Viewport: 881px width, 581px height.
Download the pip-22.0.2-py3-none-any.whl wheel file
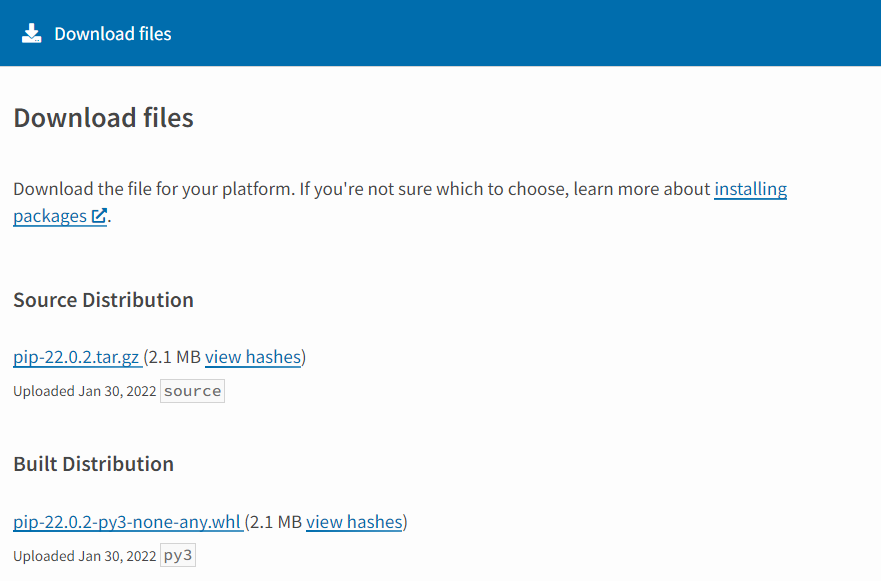point(127,522)
